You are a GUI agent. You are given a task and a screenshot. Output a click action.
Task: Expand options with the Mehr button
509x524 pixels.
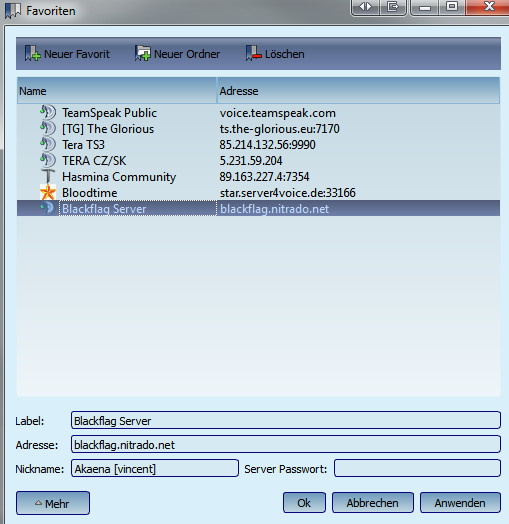[x=53, y=503]
